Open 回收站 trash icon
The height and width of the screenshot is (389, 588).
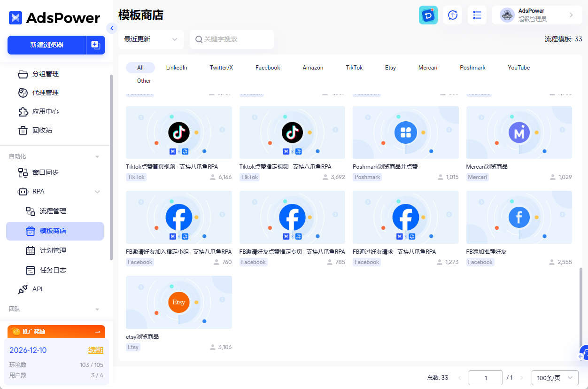23,130
